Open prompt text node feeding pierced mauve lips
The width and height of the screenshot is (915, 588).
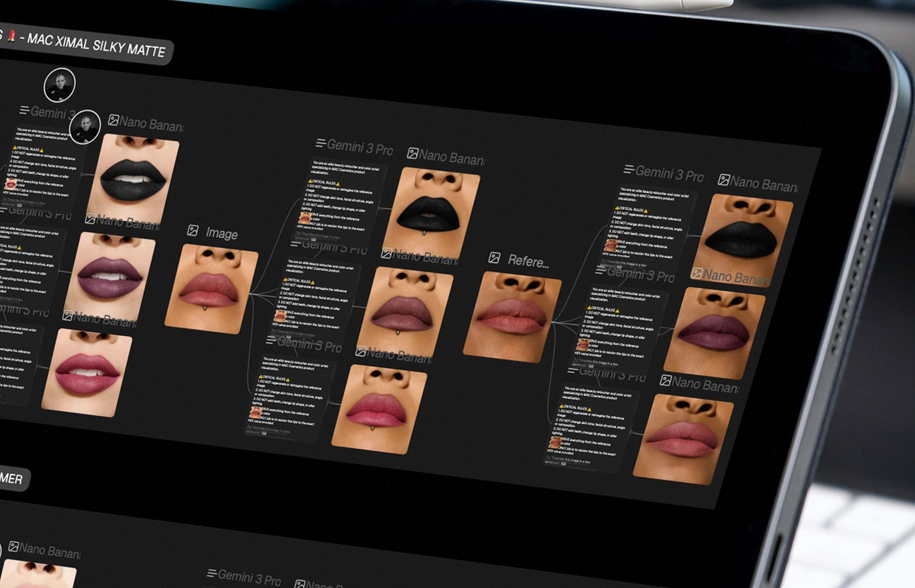(318, 299)
